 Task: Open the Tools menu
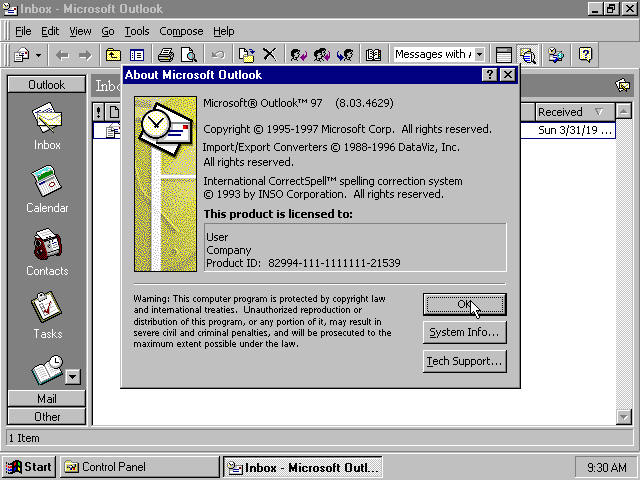tap(137, 32)
